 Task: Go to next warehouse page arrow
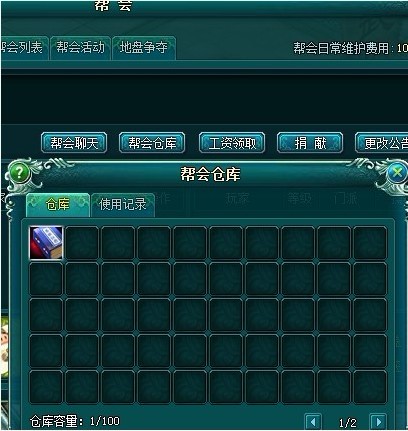pos(378,422)
